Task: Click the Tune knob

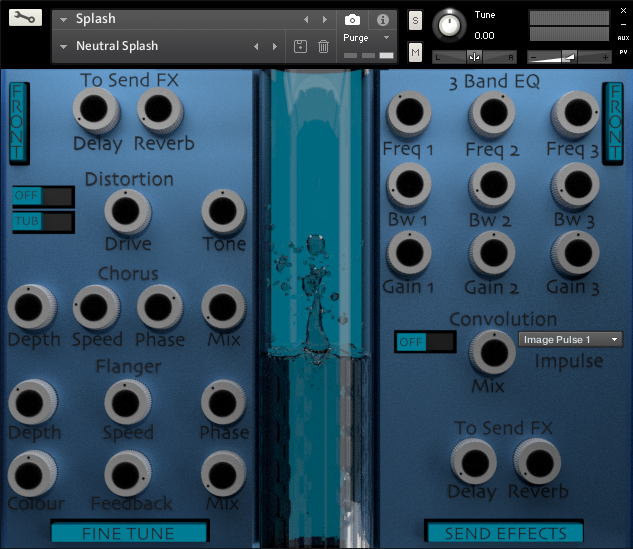Action: point(449,25)
